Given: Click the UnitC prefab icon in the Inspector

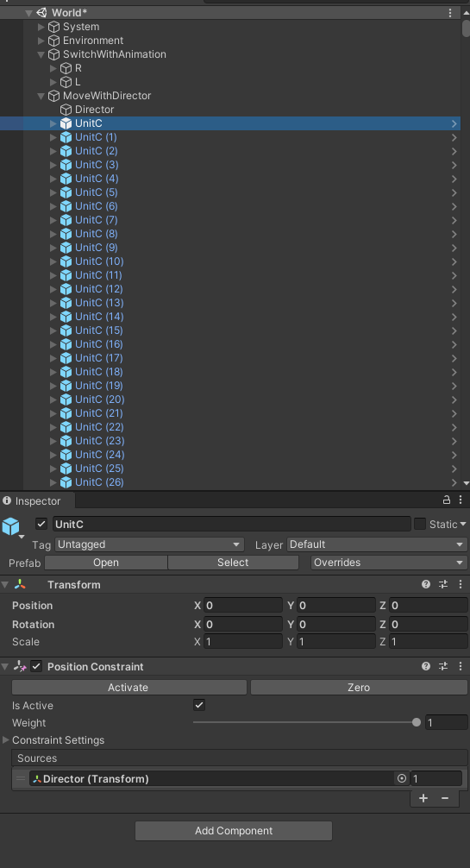Looking at the screenshot, I should coord(11,526).
